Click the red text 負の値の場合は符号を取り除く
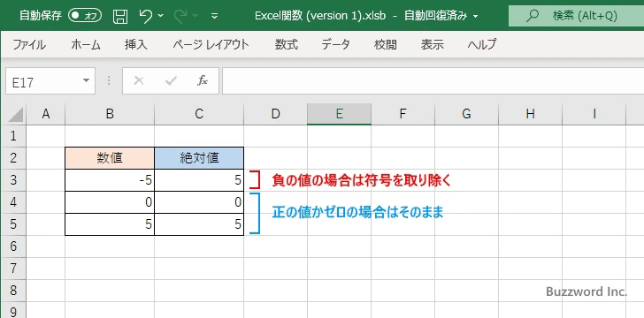This screenshot has width=644, height=318. tap(362, 180)
